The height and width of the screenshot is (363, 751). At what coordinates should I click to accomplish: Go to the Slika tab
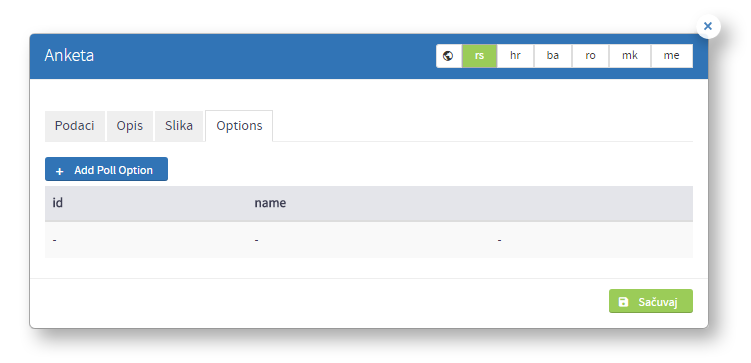(179, 126)
